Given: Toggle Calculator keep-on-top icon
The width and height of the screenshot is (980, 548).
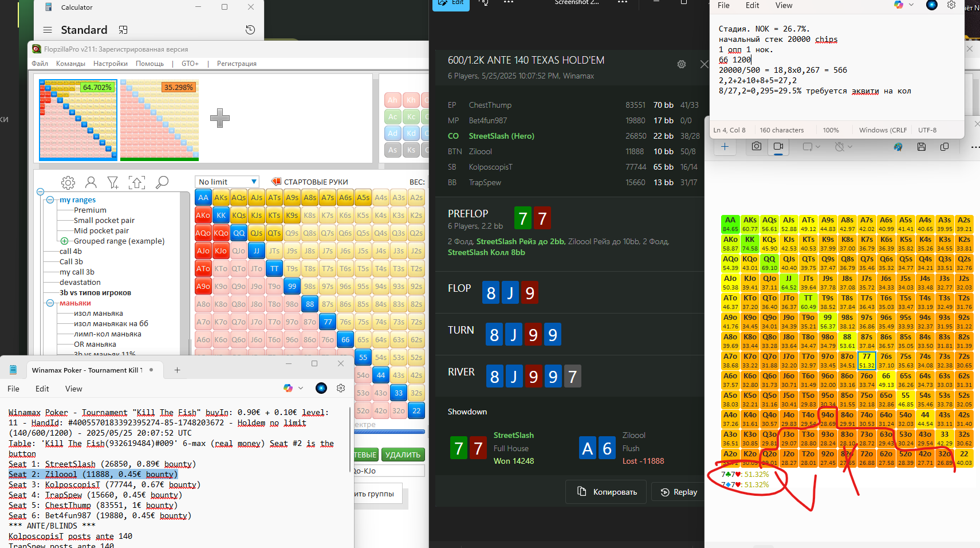Looking at the screenshot, I should pos(123,30).
